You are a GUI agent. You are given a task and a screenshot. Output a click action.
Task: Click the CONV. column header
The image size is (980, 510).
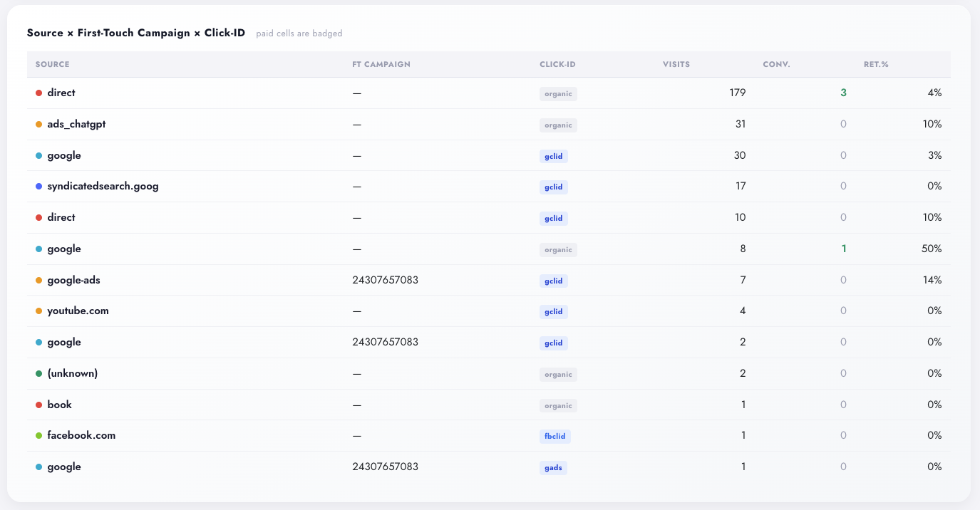776,64
